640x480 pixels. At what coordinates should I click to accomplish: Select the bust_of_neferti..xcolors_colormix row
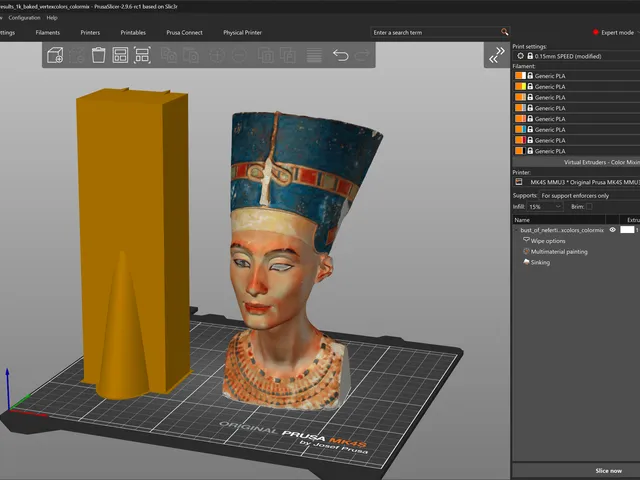pos(562,230)
